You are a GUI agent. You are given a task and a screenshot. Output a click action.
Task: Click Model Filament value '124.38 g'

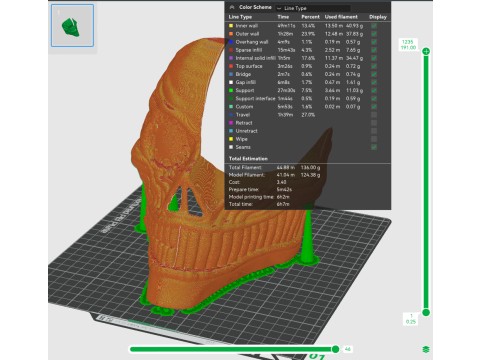pyautogui.click(x=310, y=175)
